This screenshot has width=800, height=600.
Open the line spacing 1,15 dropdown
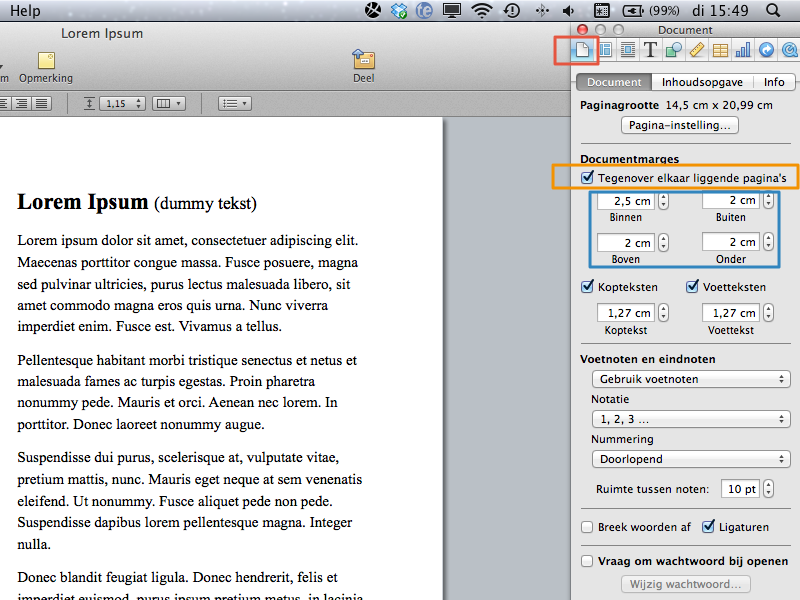click(122, 104)
